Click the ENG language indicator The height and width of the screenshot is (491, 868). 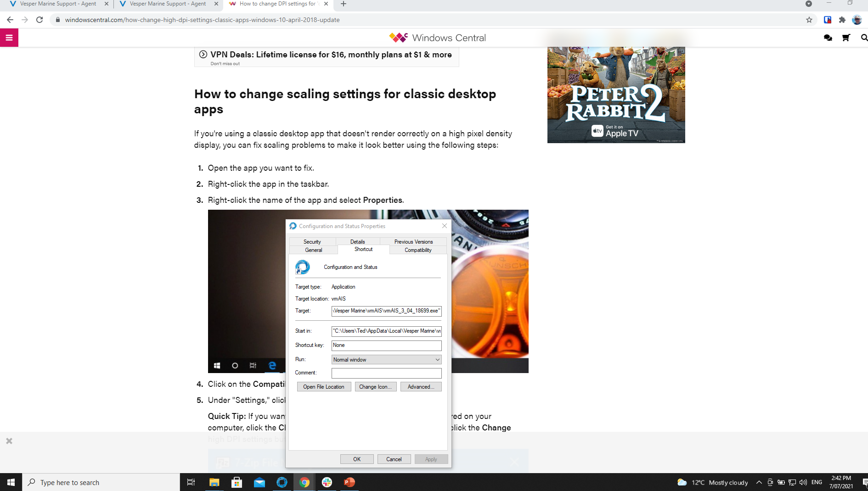point(817,482)
